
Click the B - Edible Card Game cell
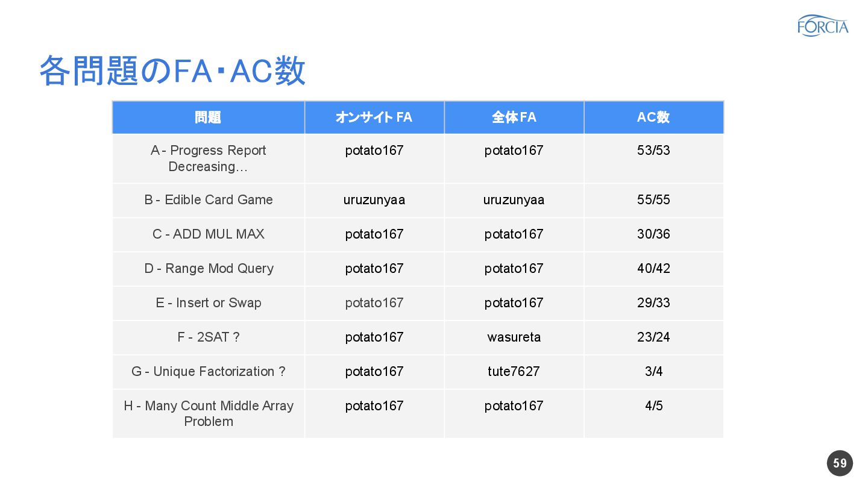[208, 200]
